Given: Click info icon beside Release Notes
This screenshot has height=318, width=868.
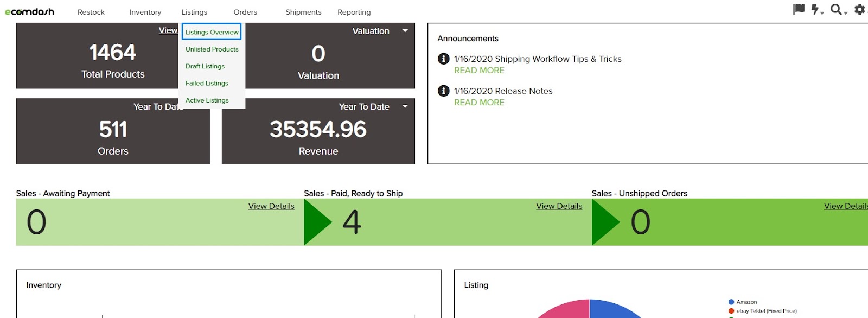Looking at the screenshot, I should [443, 91].
